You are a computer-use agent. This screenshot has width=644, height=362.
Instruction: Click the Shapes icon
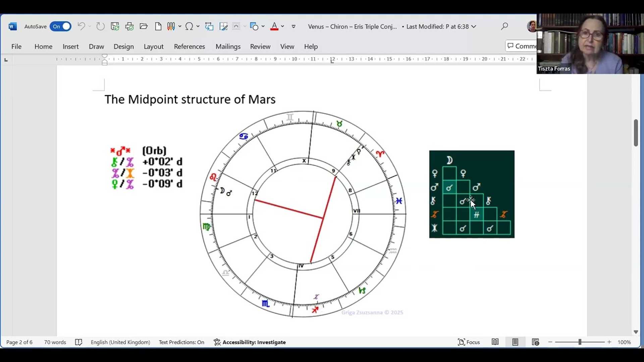pyautogui.click(x=254, y=26)
